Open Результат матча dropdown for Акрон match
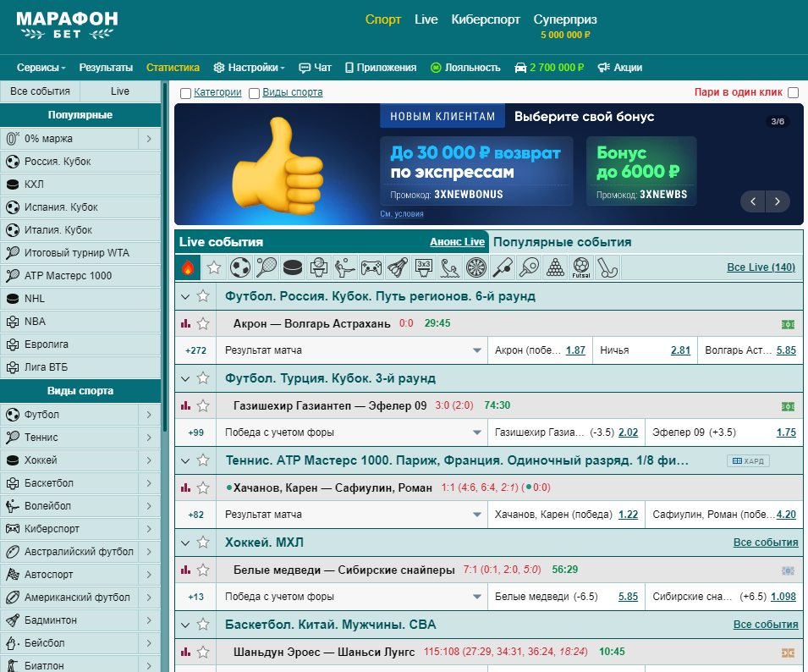The width and height of the screenshot is (808, 672). point(352,350)
